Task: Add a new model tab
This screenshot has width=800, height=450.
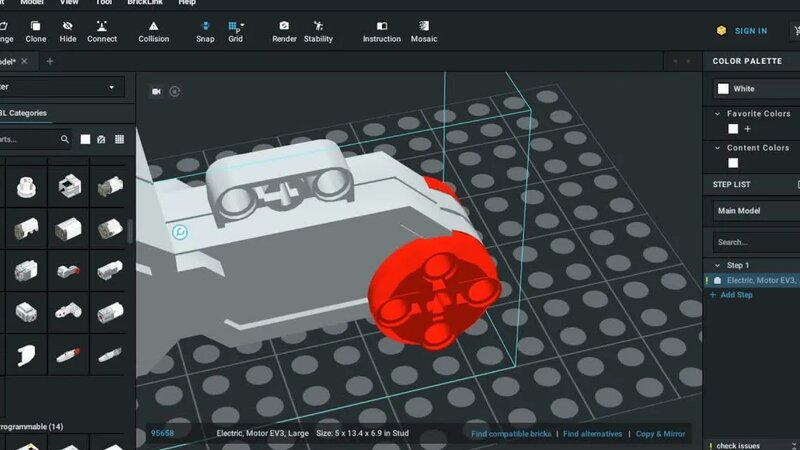Action: pyautogui.click(x=49, y=61)
